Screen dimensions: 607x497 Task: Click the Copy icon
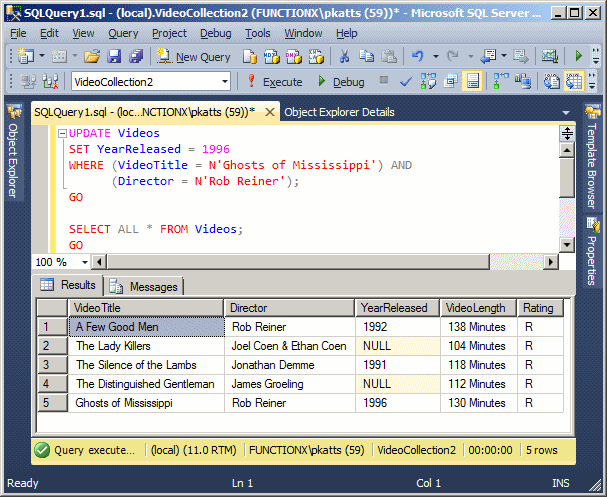(x=366, y=57)
